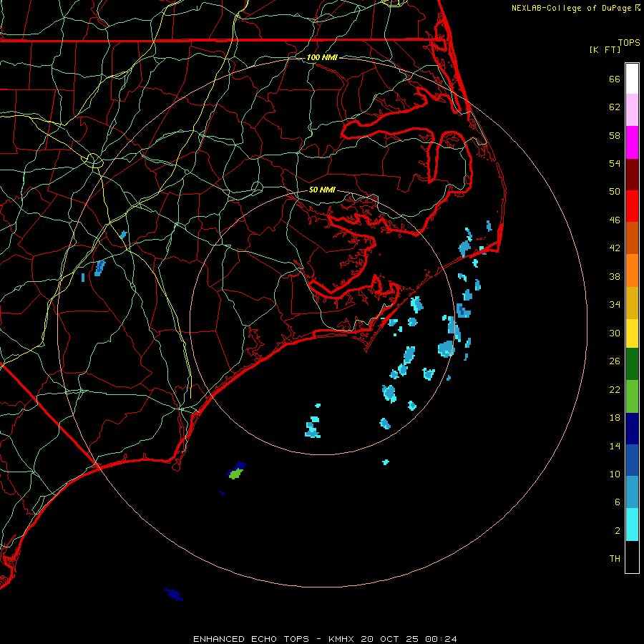Click the 66 legend value

615,79
